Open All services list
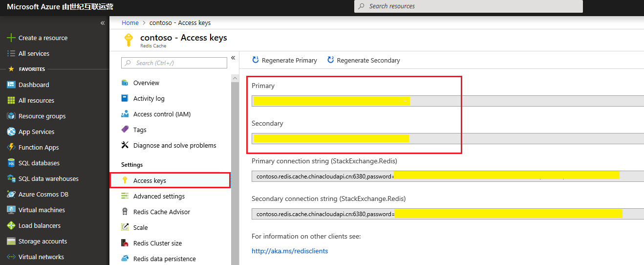 coord(34,53)
